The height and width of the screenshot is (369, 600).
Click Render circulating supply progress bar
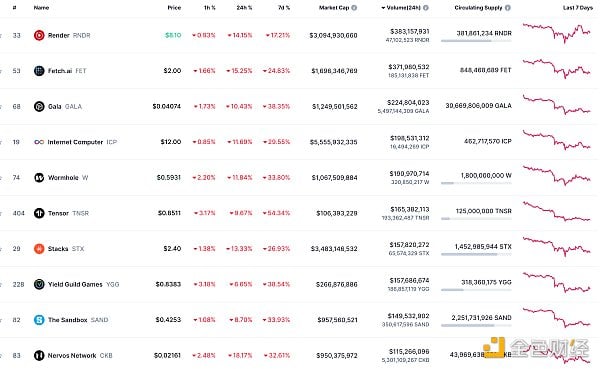click(x=476, y=41)
